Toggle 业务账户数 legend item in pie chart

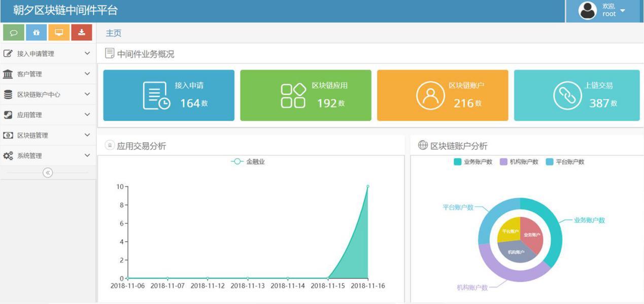(473, 162)
